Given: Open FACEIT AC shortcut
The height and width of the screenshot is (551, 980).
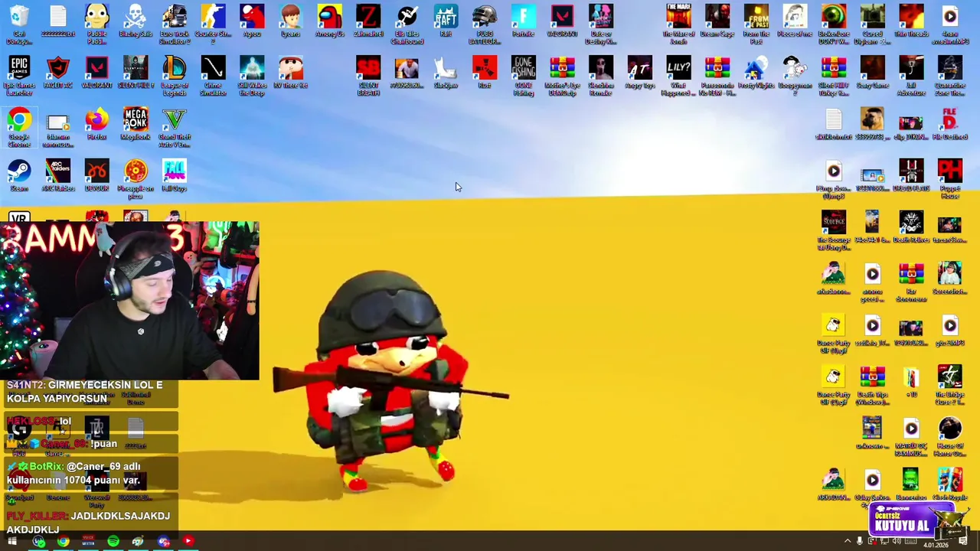Looking at the screenshot, I should (58, 73).
